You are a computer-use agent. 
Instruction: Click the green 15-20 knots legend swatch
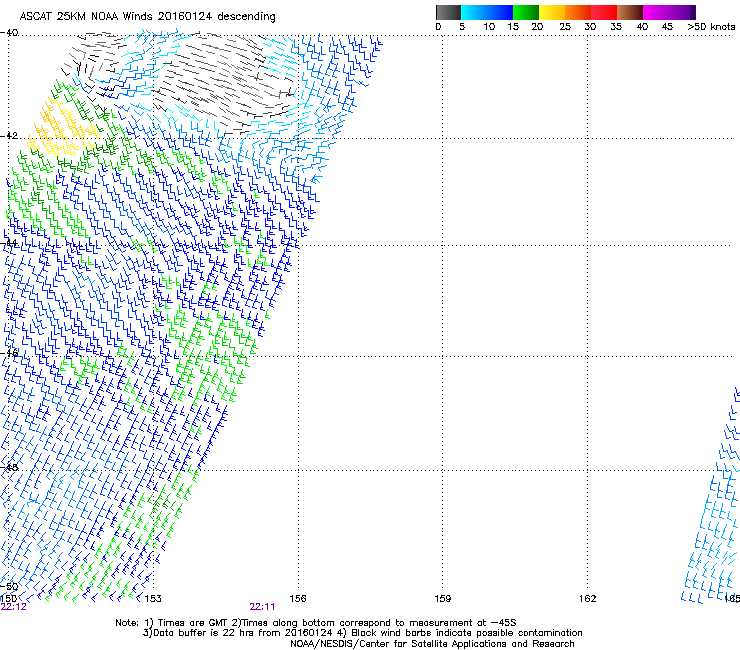526,12
